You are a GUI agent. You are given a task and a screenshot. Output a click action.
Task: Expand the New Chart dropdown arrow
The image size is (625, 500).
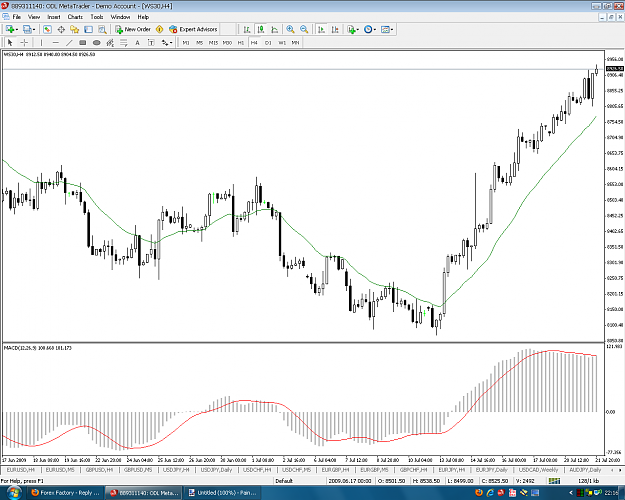(x=17, y=30)
